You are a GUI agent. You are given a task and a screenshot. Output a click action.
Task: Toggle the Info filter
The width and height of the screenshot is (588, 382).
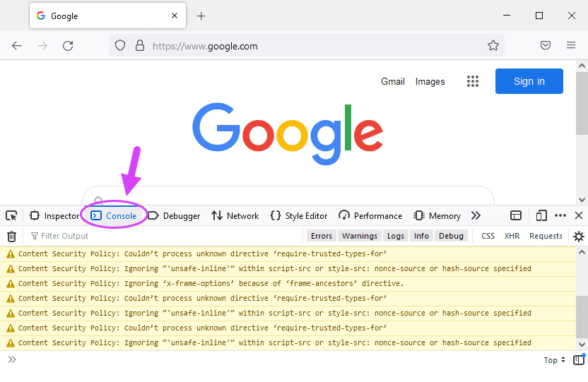(x=421, y=236)
